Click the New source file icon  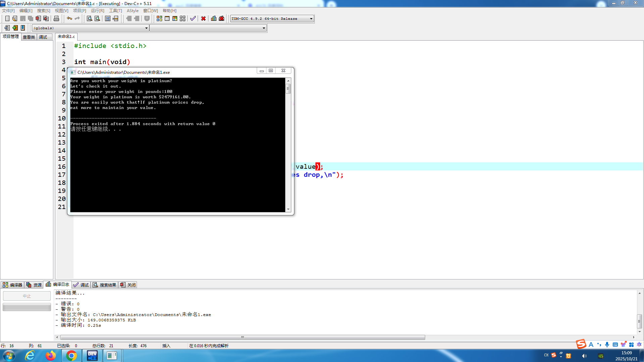7,18
